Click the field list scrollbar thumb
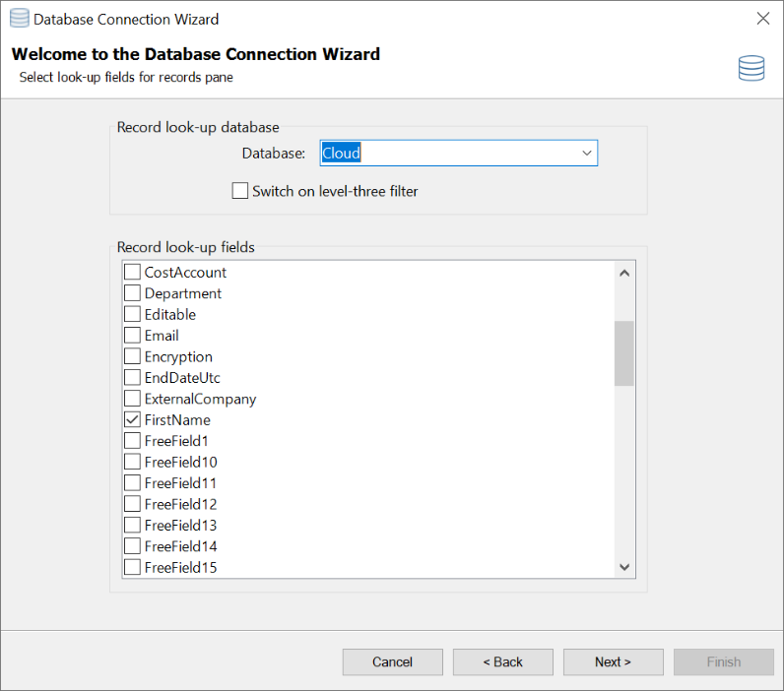The image size is (784, 691). pyautogui.click(x=623, y=352)
